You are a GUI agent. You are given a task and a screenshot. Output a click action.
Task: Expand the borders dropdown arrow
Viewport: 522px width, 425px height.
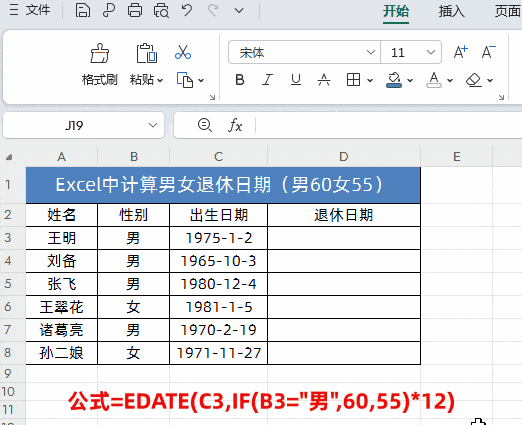click(370, 80)
